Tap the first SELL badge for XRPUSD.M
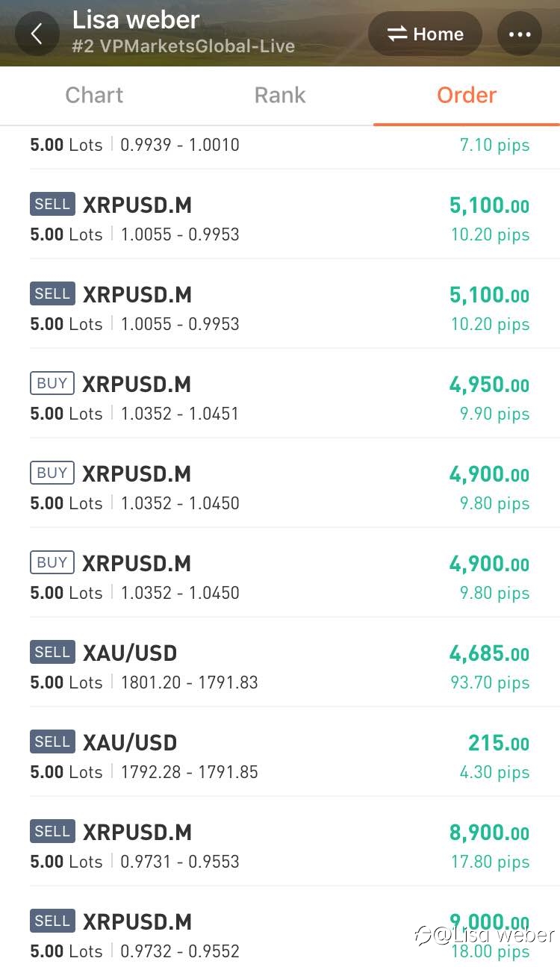 pyautogui.click(x=52, y=204)
